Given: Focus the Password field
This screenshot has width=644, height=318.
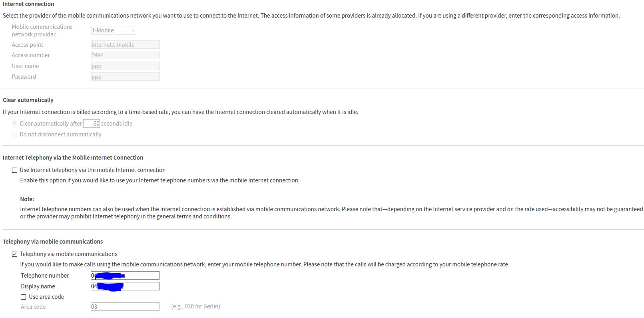Looking at the screenshot, I should click(125, 77).
